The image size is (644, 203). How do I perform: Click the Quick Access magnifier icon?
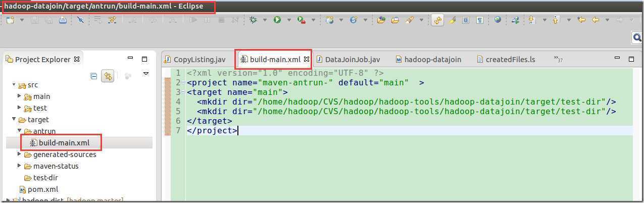637,37
